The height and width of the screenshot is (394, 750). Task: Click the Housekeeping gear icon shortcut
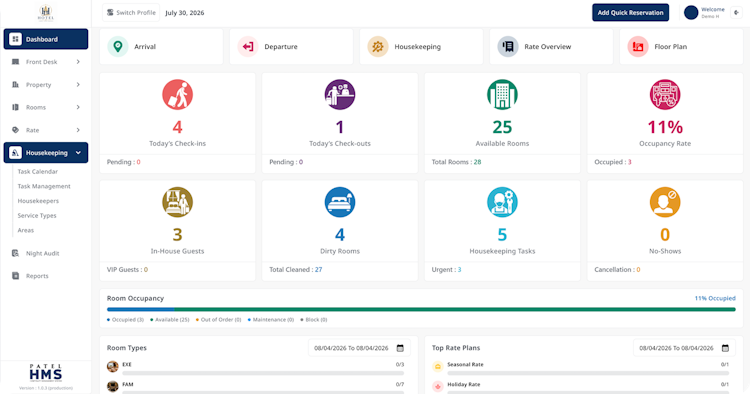[x=378, y=46]
